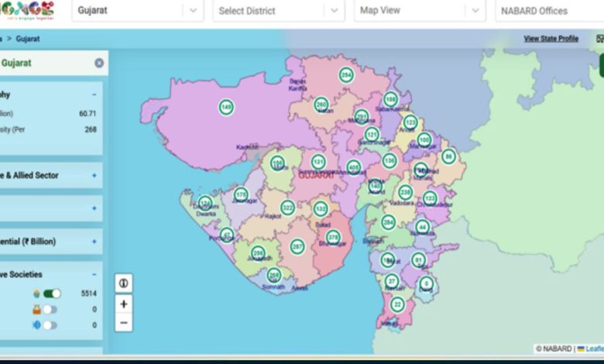Screen dimensions: 604x364
Task: Expand the Allied Sector section
Action: pyautogui.click(x=94, y=176)
